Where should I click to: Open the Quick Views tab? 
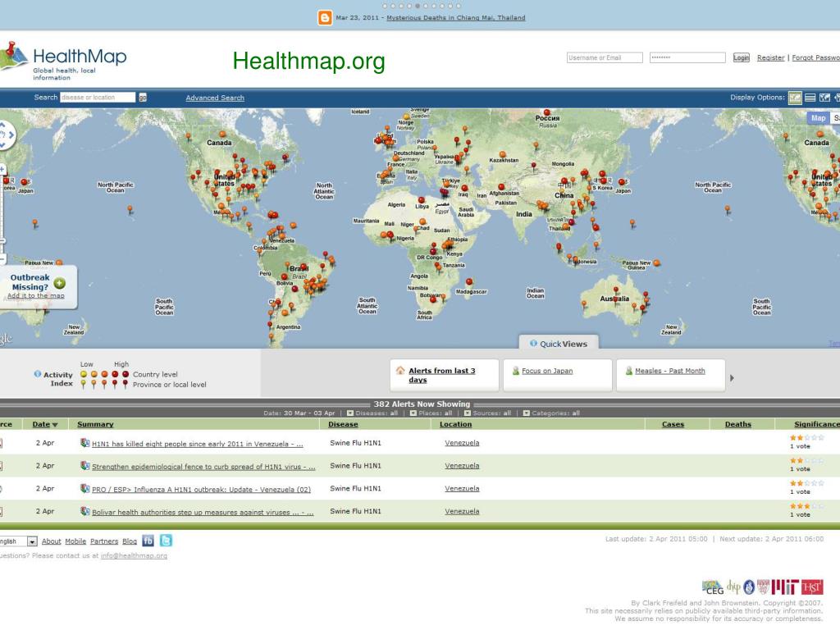[x=559, y=344]
